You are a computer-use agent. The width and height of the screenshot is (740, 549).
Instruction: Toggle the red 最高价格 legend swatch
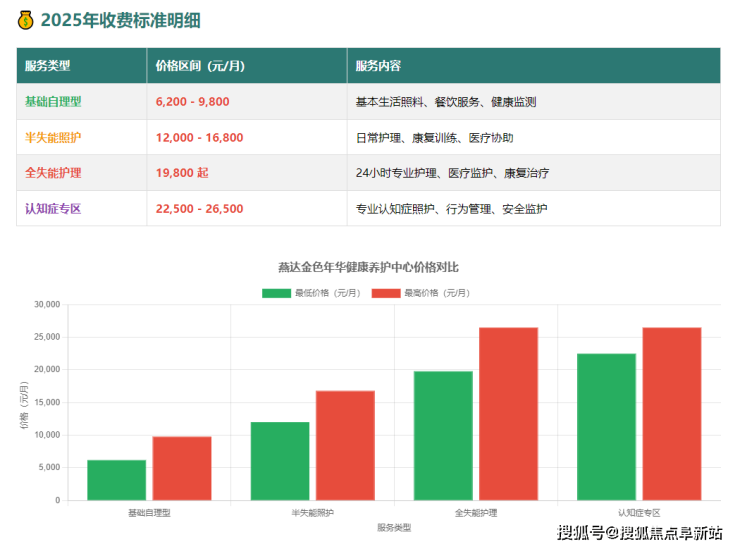386,293
